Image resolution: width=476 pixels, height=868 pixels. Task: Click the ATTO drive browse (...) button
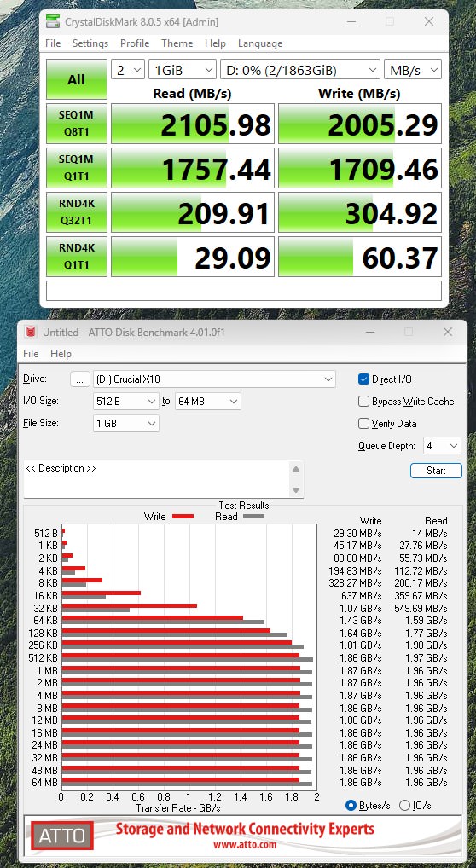[x=80, y=379]
